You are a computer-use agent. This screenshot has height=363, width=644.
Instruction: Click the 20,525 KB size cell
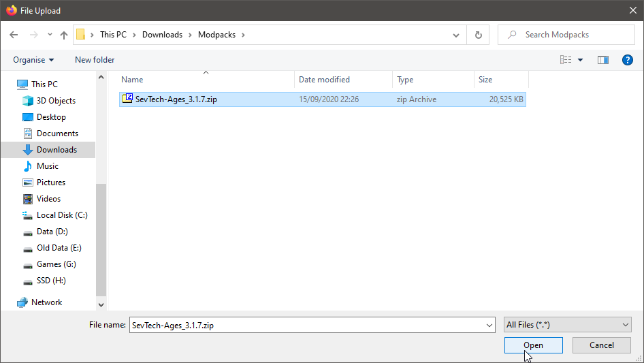point(506,99)
